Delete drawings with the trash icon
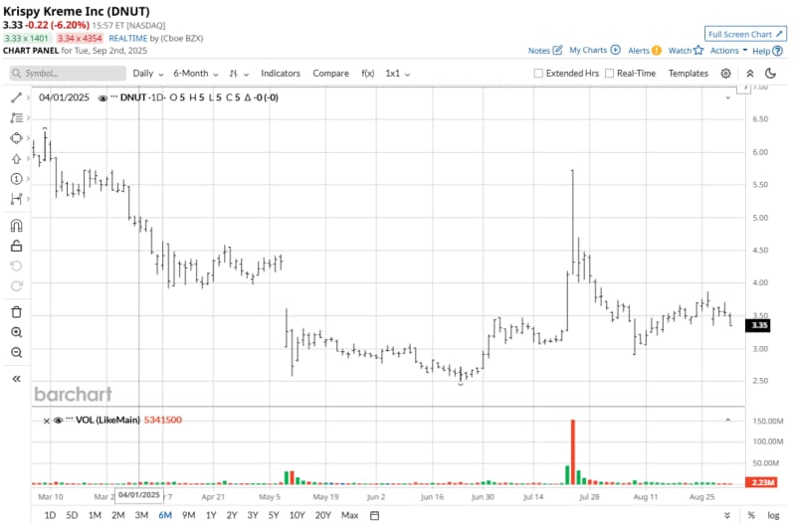The width and height of the screenshot is (796, 532). click(16, 311)
